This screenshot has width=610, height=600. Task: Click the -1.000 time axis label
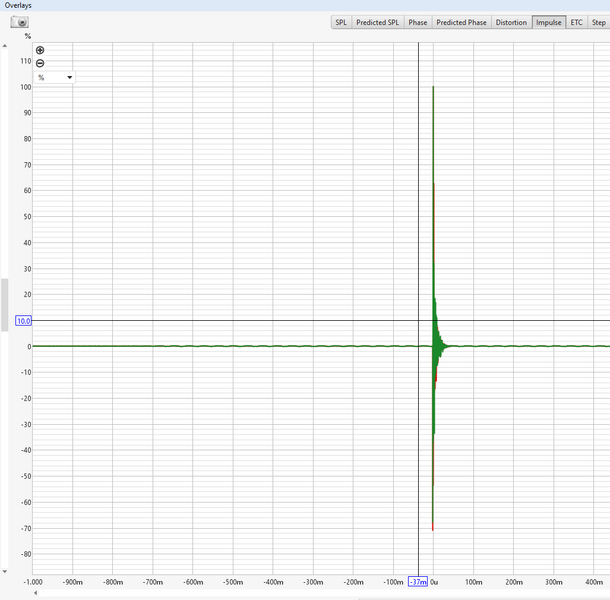pos(33,582)
